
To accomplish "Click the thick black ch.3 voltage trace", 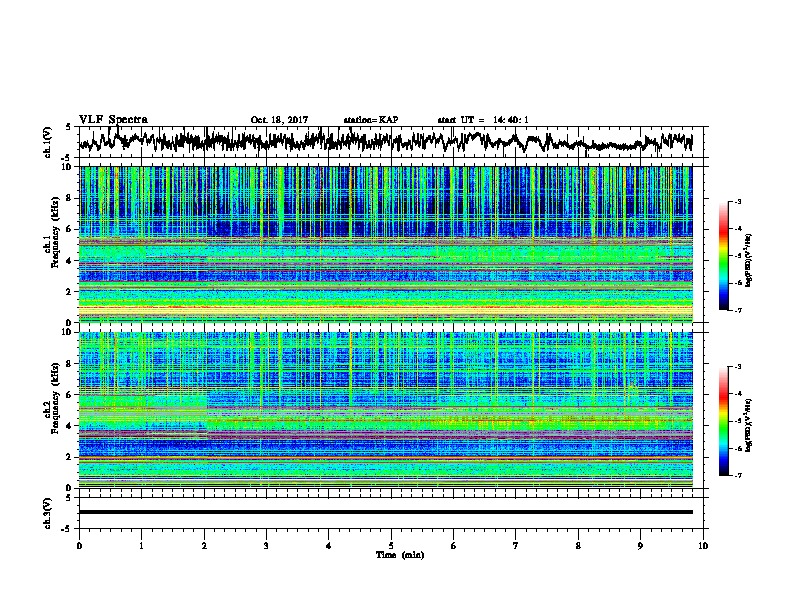I will (x=386, y=512).
